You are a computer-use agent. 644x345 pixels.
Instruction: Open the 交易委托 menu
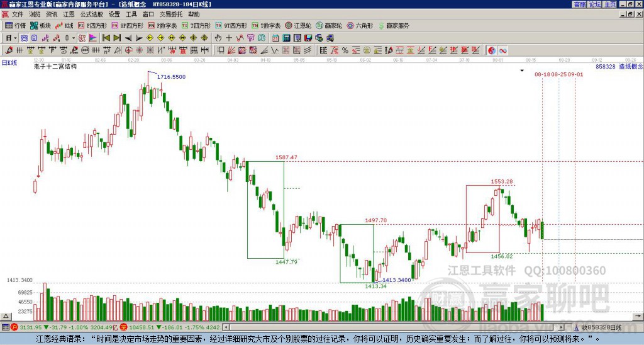pos(171,14)
